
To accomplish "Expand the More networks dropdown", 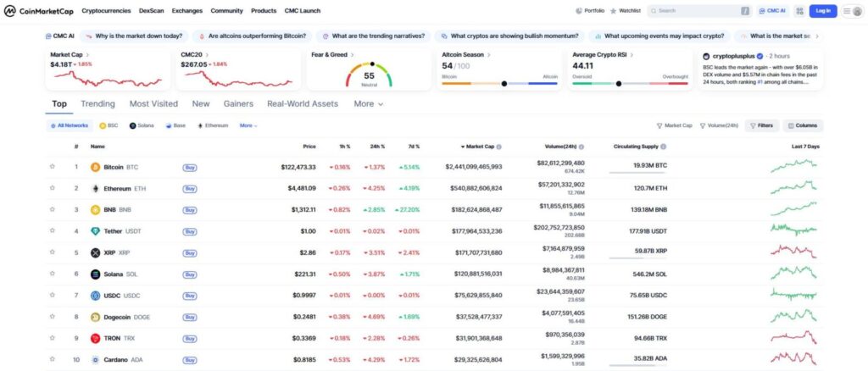I will (248, 125).
